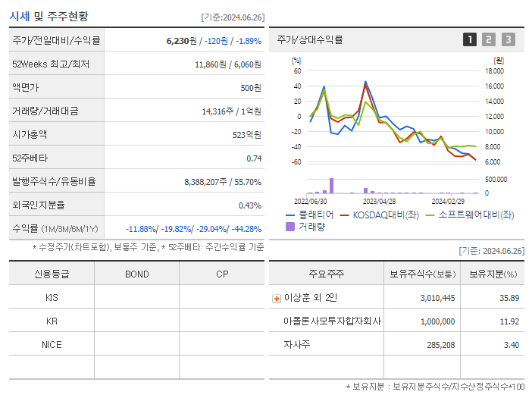The height and width of the screenshot is (398, 532).
Task: Click the 발행주식수/유동비율 row label
Action: coord(54,181)
